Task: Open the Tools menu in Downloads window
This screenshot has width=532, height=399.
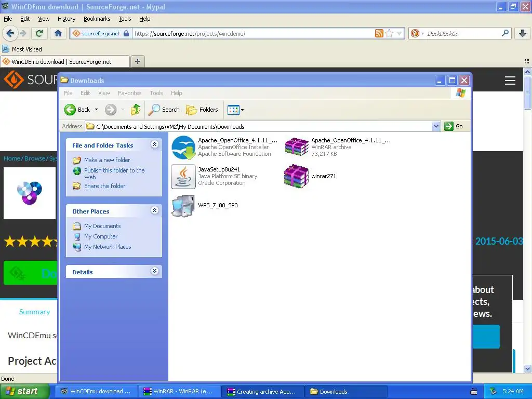Action: tap(156, 93)
